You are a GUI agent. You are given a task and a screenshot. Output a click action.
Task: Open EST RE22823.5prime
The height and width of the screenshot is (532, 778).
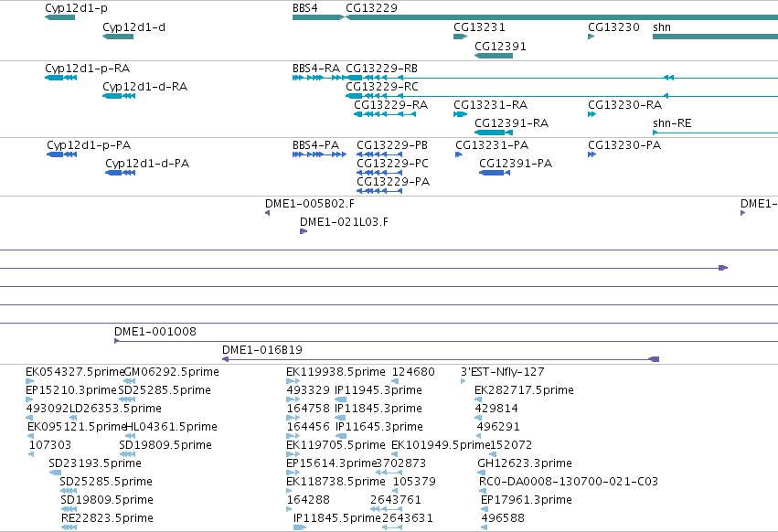click(69, 527)
